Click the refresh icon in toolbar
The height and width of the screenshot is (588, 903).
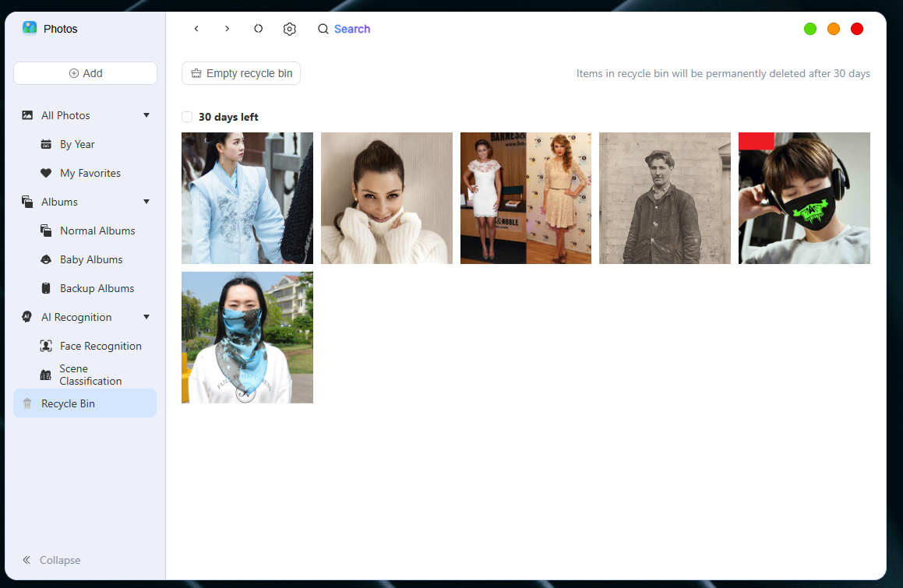coord(259,29)
